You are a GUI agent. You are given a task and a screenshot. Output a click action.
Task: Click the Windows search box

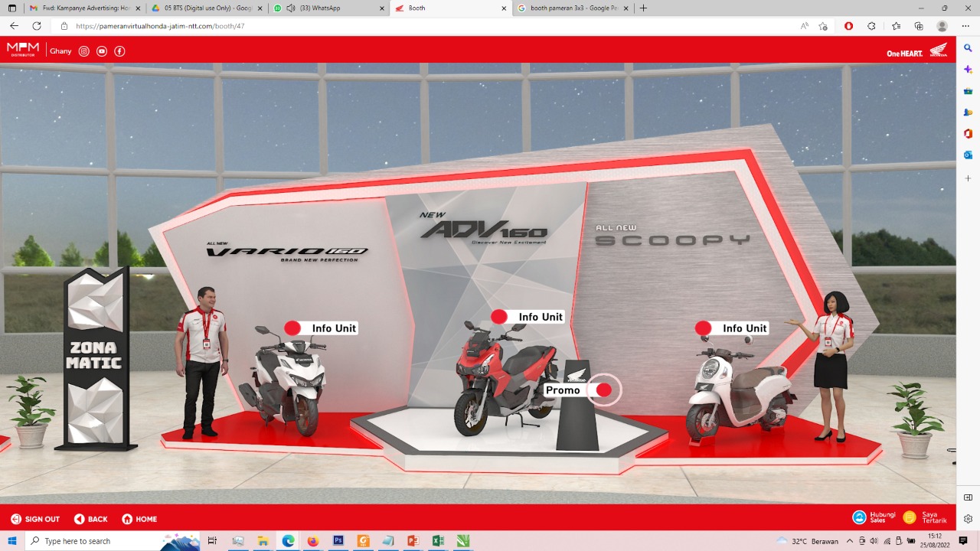point(113,541)
